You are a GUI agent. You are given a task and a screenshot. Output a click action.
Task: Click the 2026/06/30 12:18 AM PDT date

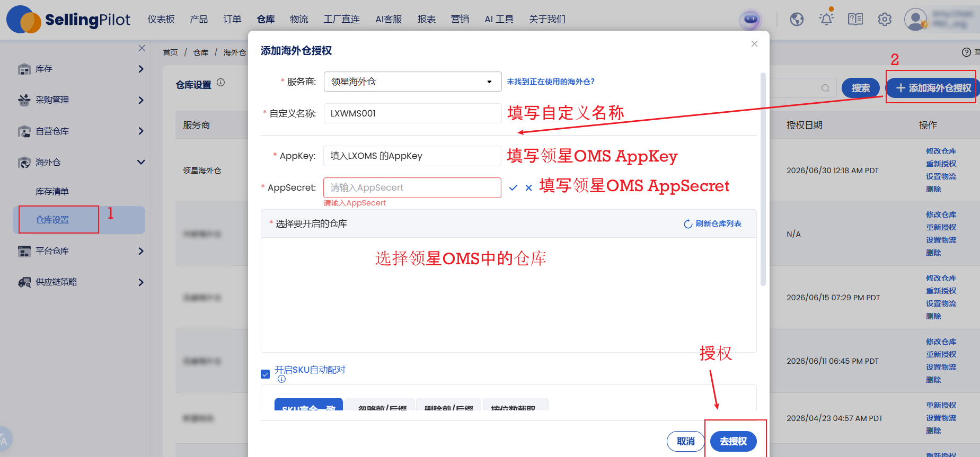[832, 171]
